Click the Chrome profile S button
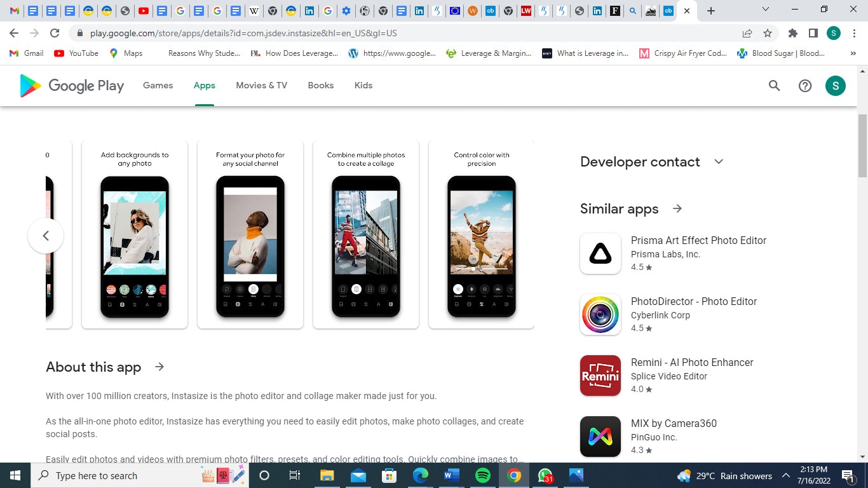Screen dimensions: 868x488 [834, 33]
